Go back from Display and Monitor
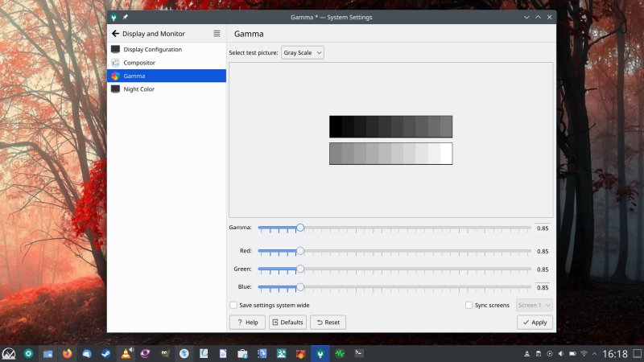The height and width of the screenshot is (362, 644). pyautogui.click(x=115, y=34)
